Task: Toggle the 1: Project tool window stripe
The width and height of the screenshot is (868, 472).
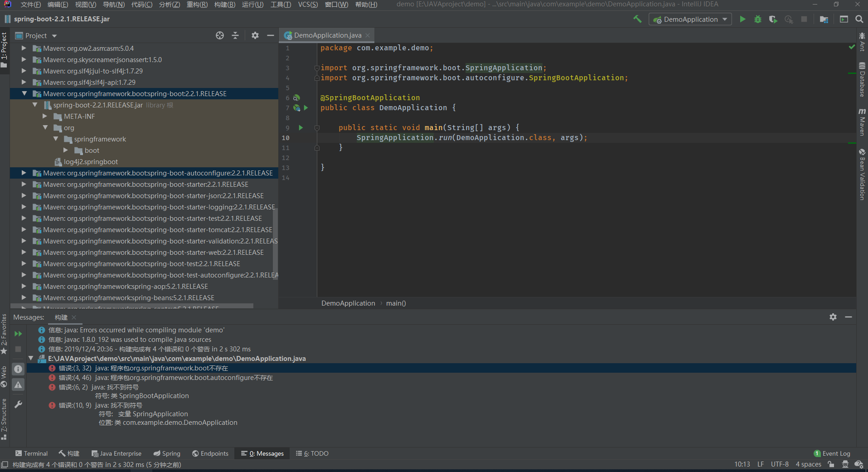Action: [x=4, y=50]
